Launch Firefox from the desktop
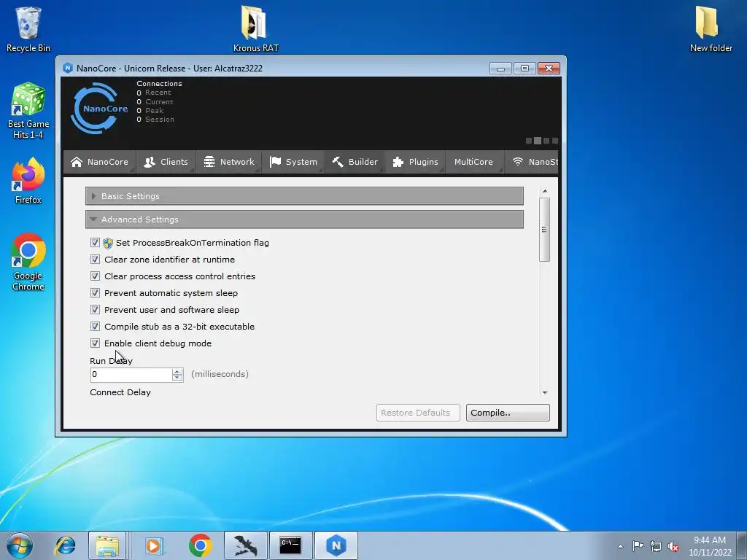 point(28,181)
